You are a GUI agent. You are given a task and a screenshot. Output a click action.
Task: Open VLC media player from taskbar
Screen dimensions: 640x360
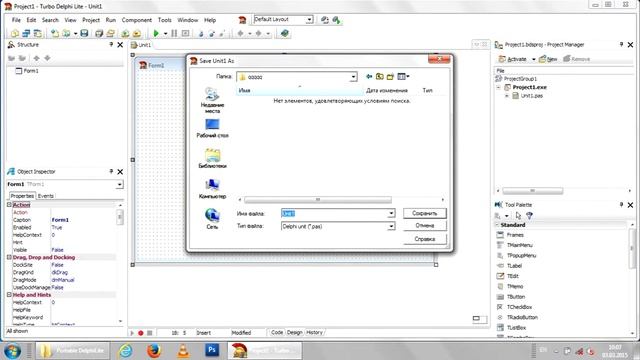[x=183, y=351]
